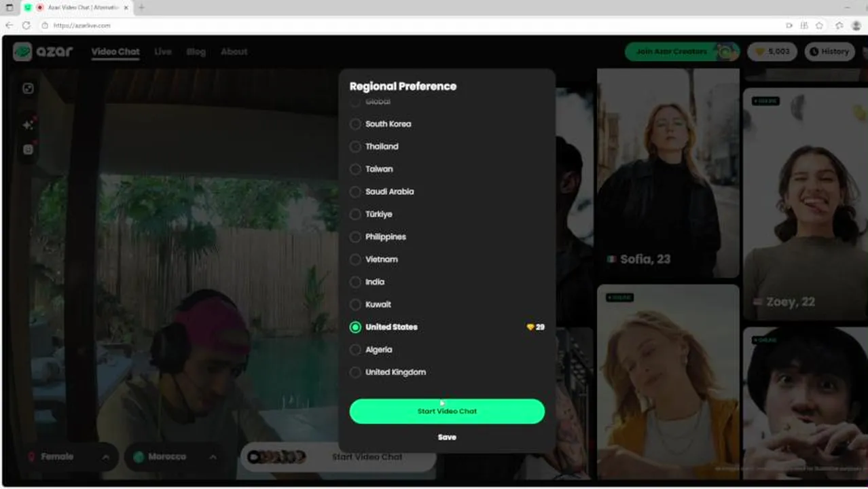Open History with the clock icon

coord(829,52)
